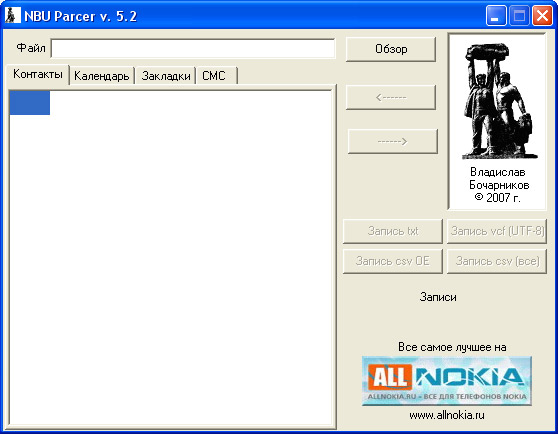Select the СМС tab
Viewport: 558px width, 434px height.
click(216, 76)
